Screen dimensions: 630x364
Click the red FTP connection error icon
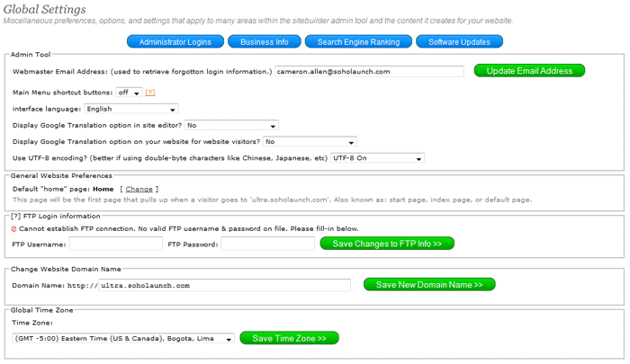pos(13,229)
